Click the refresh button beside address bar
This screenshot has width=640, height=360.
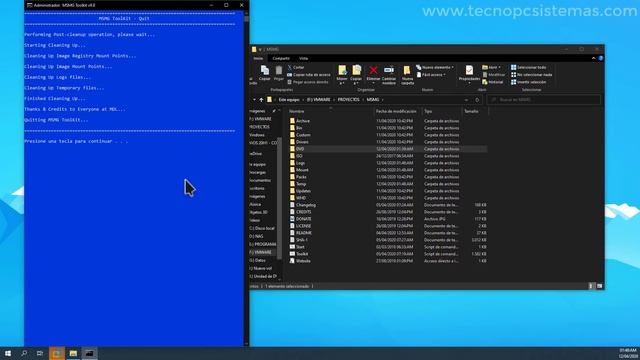[477, 100]
